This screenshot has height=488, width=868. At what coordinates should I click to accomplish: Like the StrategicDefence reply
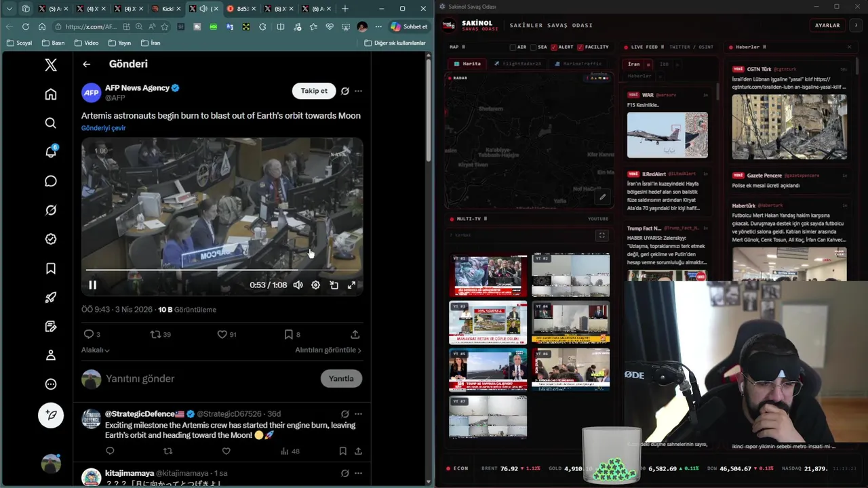coord(226,451)
